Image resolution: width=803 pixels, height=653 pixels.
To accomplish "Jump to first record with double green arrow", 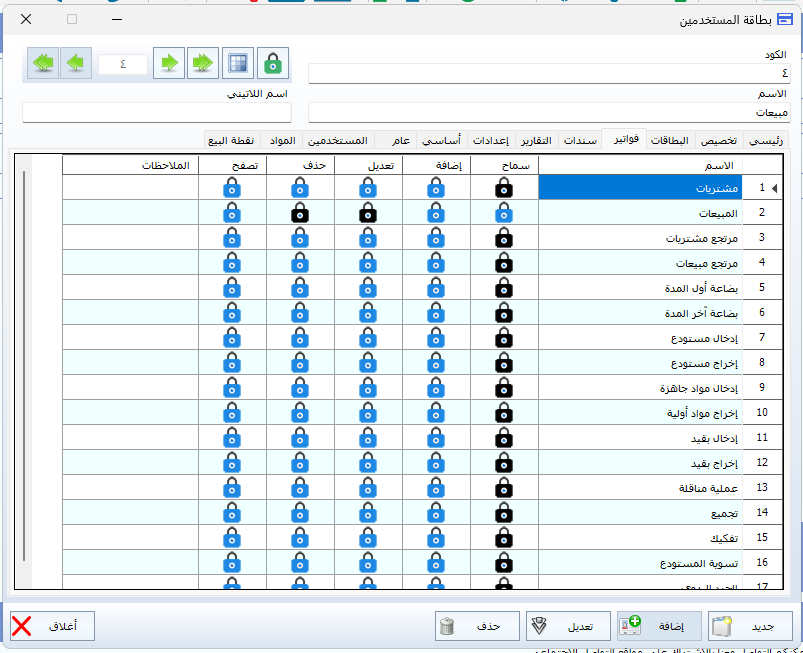I will 43,63.
